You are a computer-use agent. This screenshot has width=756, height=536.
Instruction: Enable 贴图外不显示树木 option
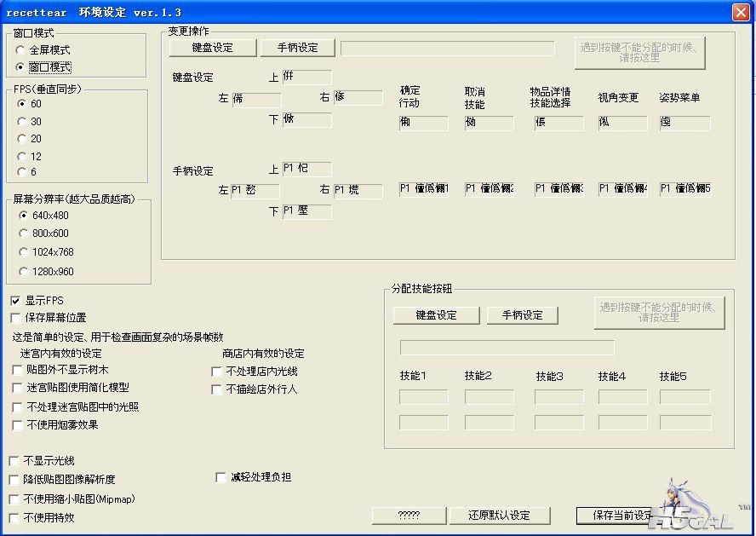point(18,370)
